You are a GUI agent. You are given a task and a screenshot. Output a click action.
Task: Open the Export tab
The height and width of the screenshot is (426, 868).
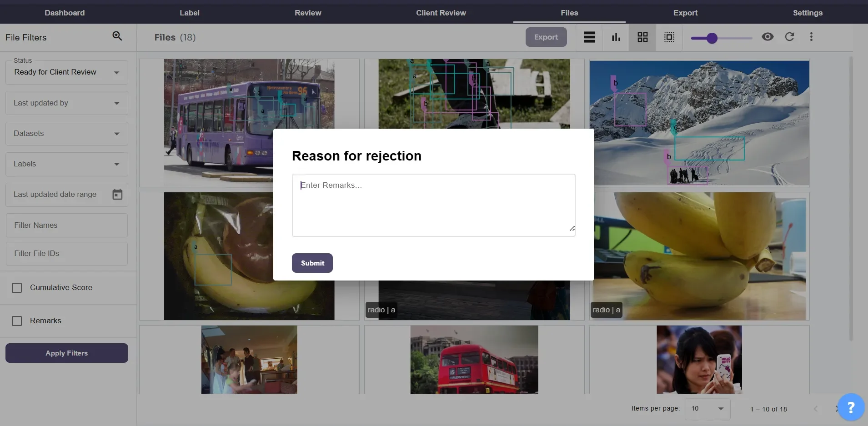pyautogui.click(x=685, y=13)
